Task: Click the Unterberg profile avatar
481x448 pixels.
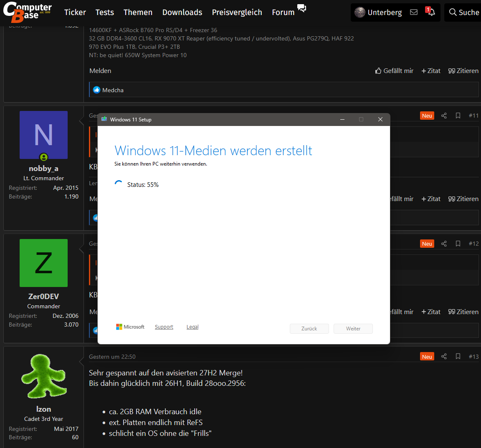Action: pos(360,12)
